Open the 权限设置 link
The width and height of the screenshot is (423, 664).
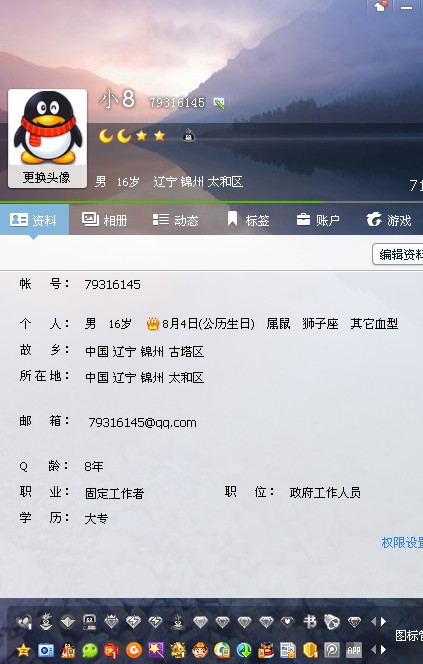[402, 542]
